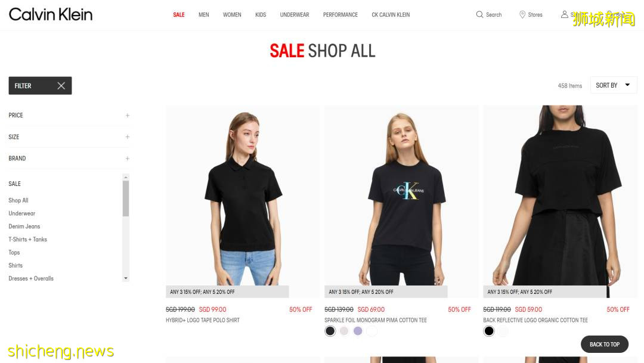644x363 pixels.
Task: Open the Denim Jeans sale category
Action: (24, 227)
